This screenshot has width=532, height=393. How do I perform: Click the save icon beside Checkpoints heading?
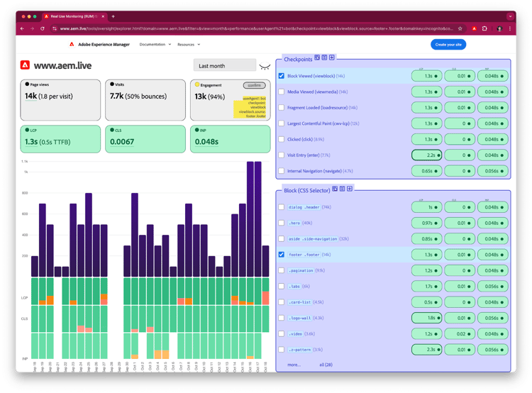click(324, 57)
